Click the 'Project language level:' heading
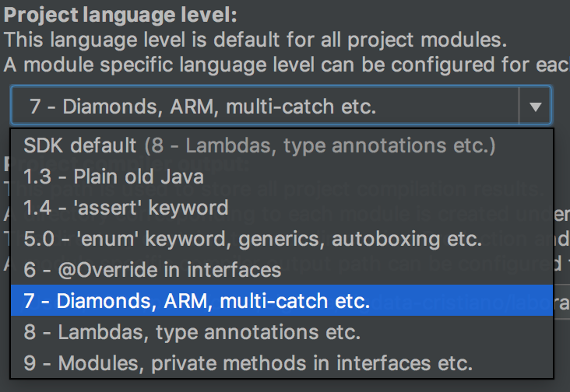The height and width of the screenshot is (392, 570). coord(121,15)
